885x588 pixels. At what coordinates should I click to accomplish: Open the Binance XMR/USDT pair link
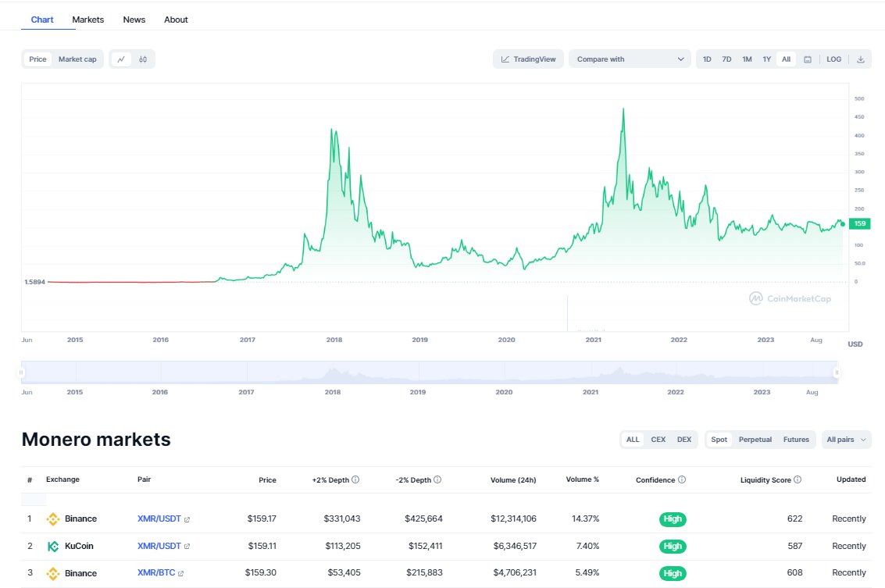click(x=159, y=519)
